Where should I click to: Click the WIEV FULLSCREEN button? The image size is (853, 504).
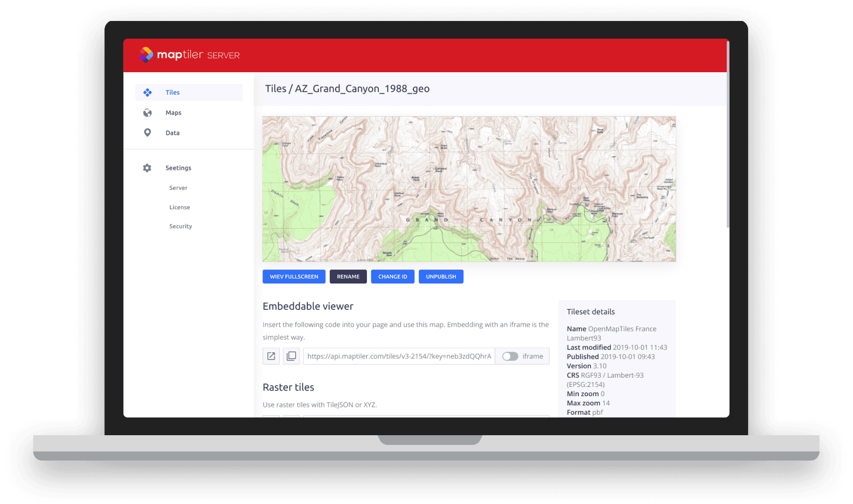point(294,276)
